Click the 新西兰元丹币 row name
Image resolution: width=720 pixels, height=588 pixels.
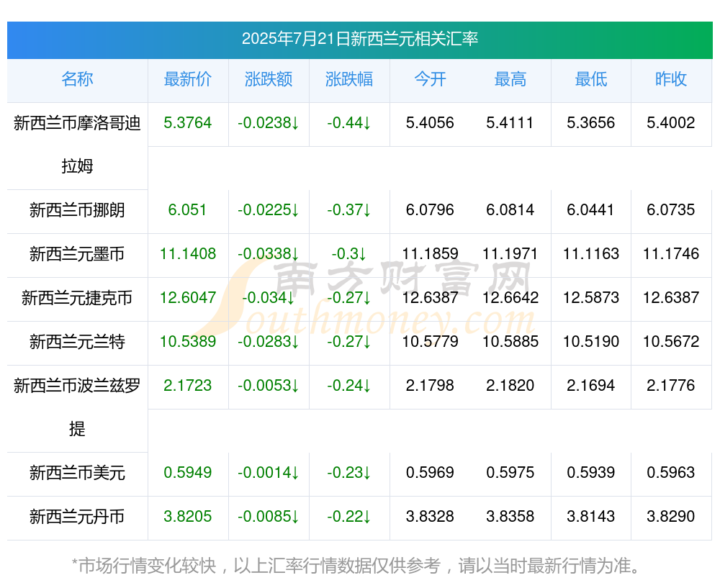77,517
